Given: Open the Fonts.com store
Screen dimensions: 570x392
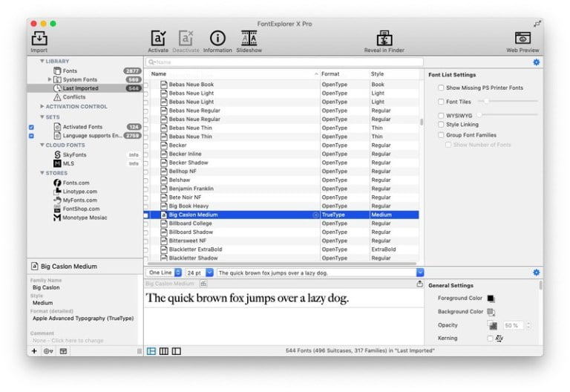Looking at the screenshot, I should coord(76,183).
